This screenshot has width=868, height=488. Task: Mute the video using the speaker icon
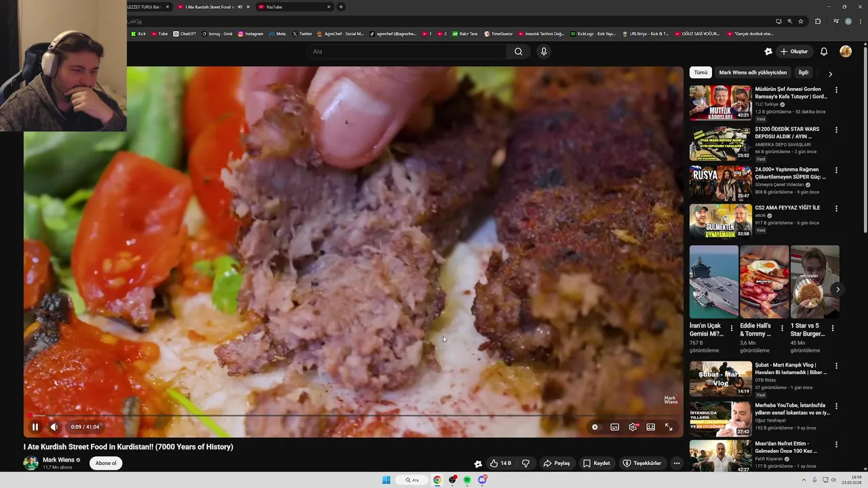[x=54, y=427]
